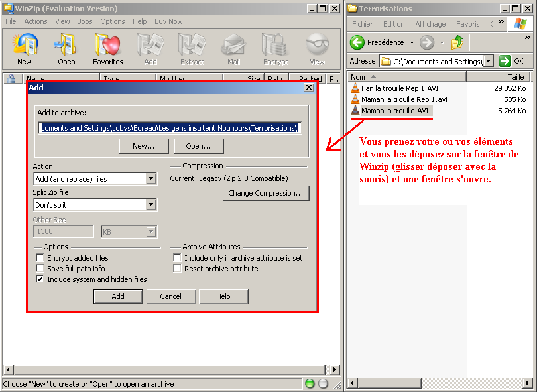Click the green OK go arrow

[505, 61]
